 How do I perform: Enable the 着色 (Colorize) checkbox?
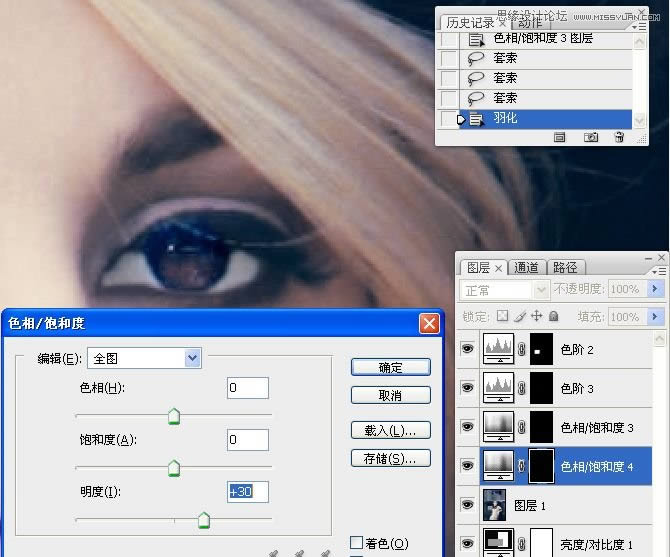click(x=356, y=543)
